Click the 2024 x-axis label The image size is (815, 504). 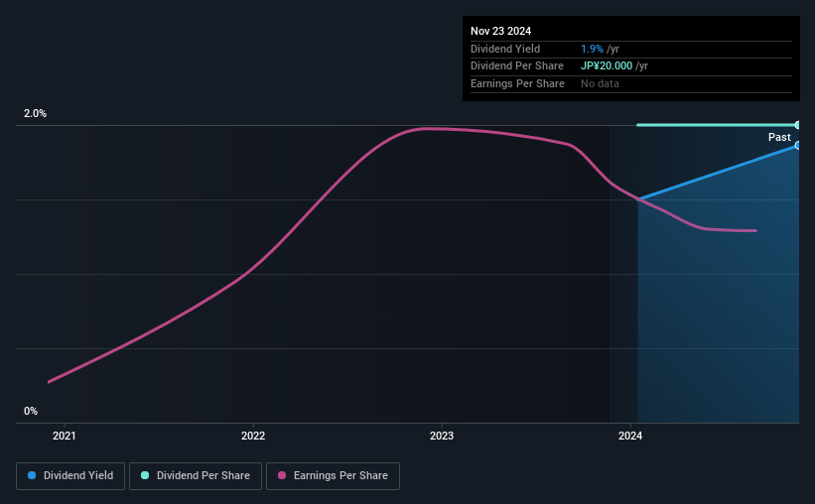click(629, 436)
